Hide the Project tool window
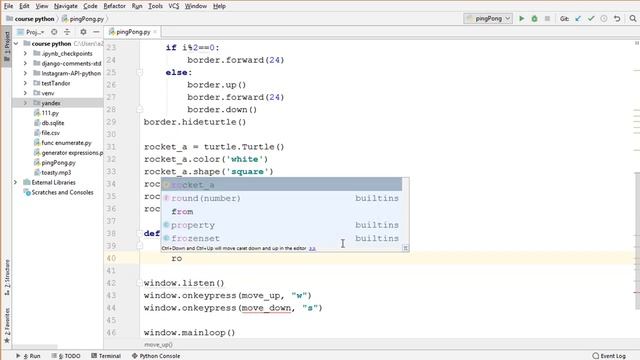 click(x=96, y=32)
